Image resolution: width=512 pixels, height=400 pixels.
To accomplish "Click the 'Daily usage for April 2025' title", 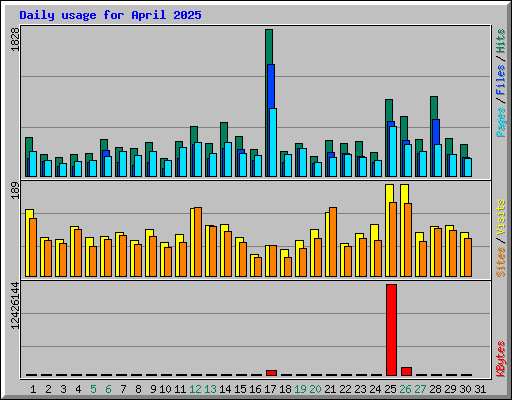I will point(110,15).
